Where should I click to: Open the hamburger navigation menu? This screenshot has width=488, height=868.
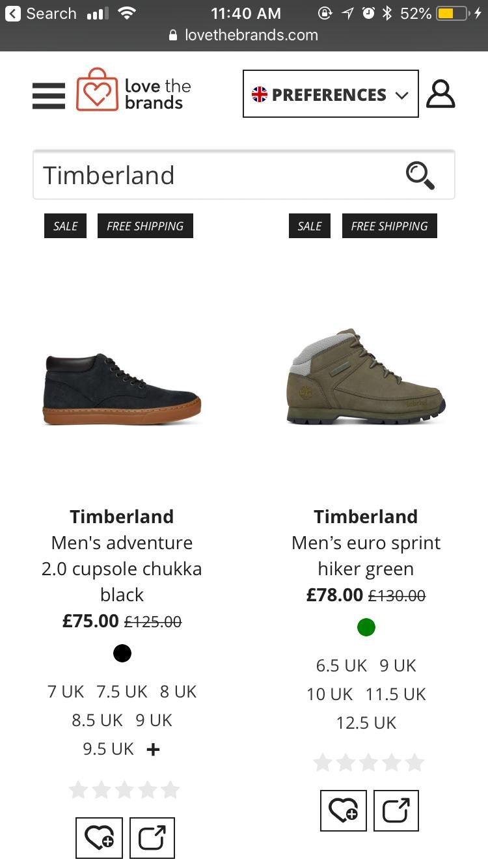48,95
